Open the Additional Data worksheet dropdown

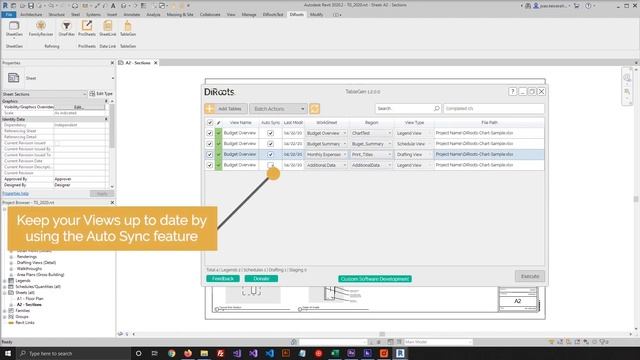327,165
